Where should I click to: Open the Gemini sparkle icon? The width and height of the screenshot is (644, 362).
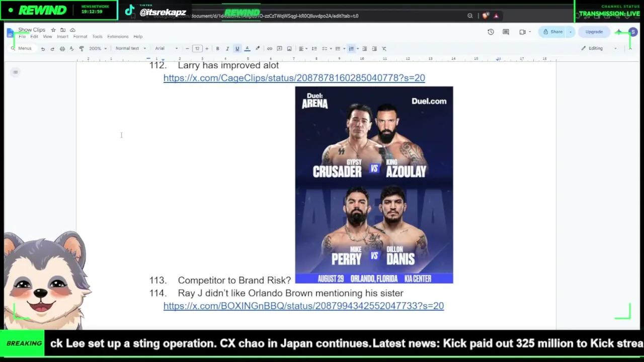coord(618,32)
